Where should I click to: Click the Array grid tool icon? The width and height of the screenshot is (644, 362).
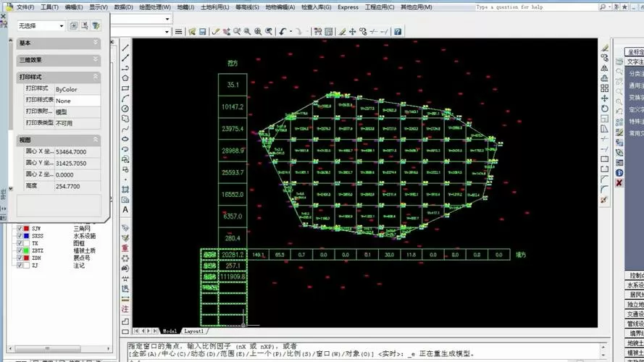[605, 88]
